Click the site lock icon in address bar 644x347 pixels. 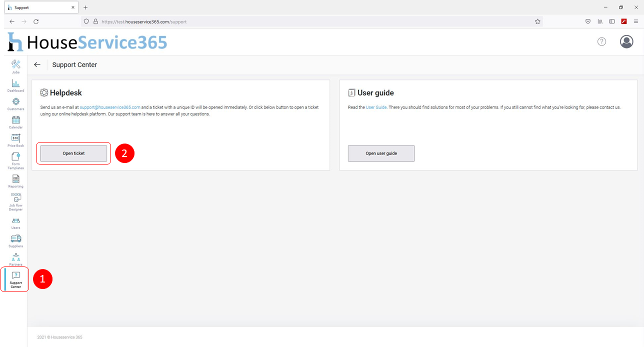(x=95, y=21)
